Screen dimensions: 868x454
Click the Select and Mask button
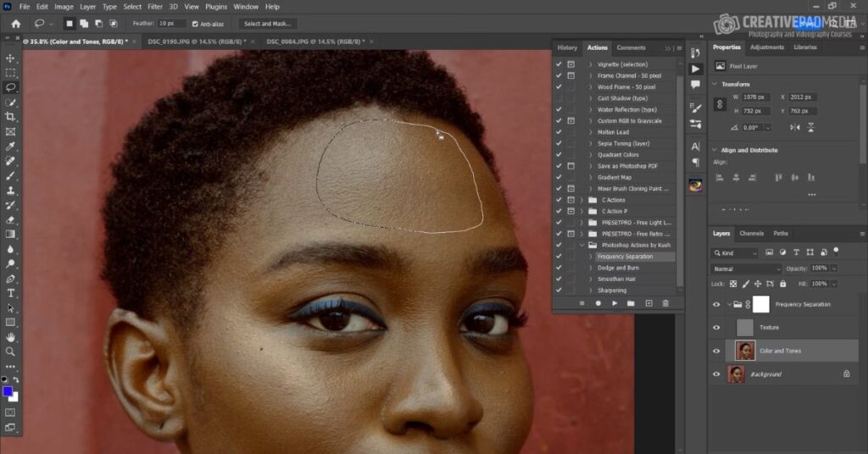coord(267,24)
